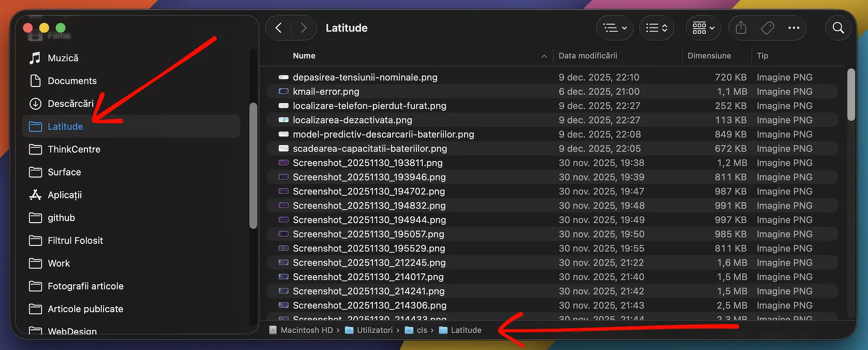868x350 pixels.
Task: Open the more actions ellipsis button
Action: (793, 28)
